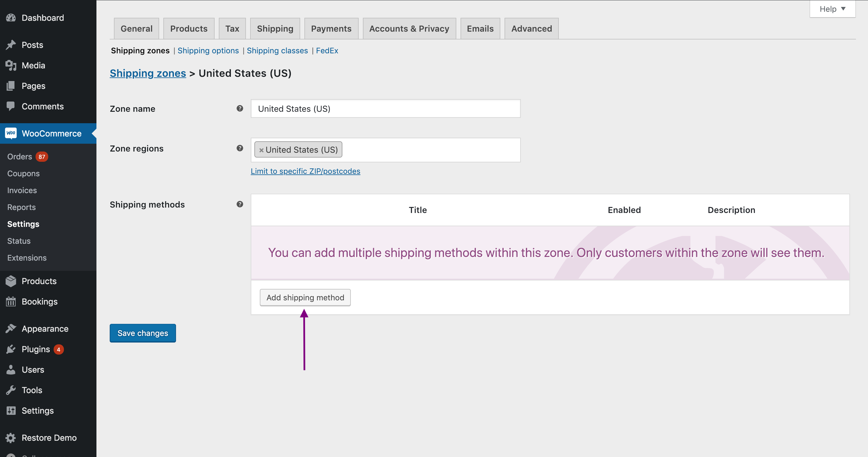This screenshot has height=457, width=868.
Task: Select the Zone name input field
Action: pyautogui.click(x=386, y=108)
